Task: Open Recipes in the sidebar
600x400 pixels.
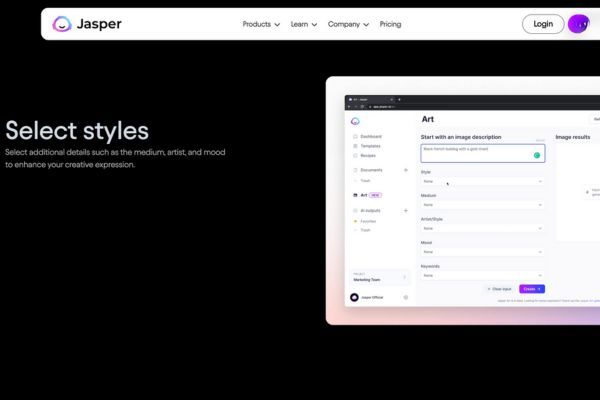Action: pyautogui.click(x=364, y=155)
